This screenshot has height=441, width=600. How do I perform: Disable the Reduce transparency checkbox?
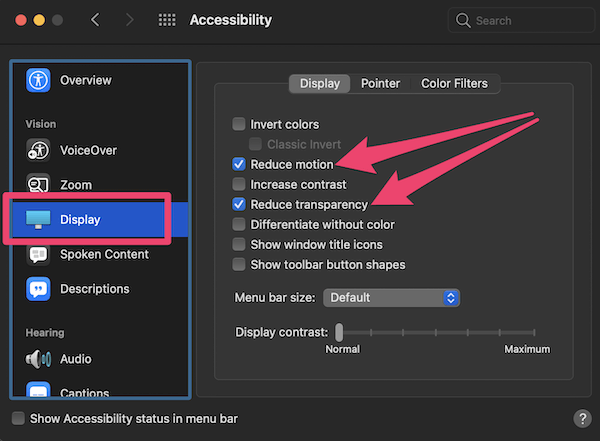point(239,204)
